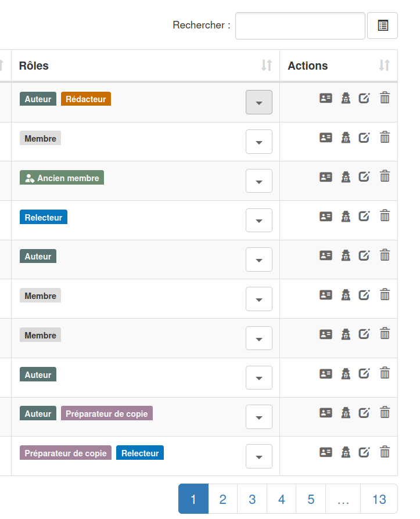Impersonate the Ancien membre user
This screenshot has height=519, width=420.
345,176
